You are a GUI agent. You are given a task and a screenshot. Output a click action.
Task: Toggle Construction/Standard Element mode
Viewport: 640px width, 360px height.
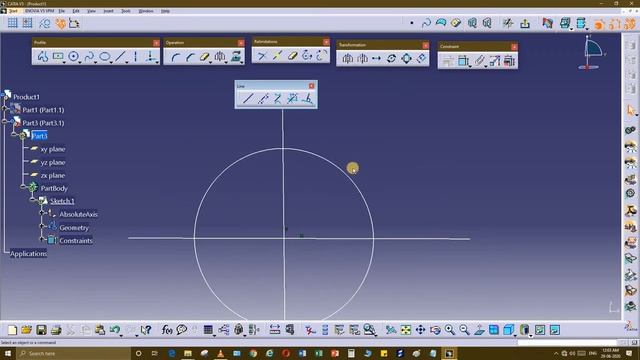click(44, 23)
